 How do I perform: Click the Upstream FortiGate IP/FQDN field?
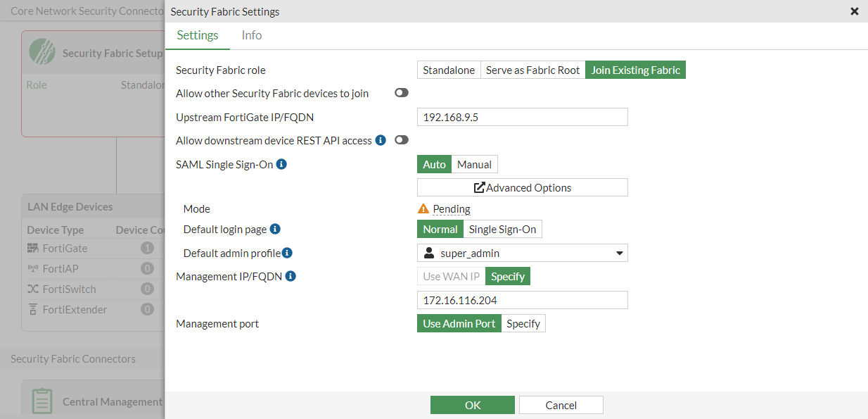tap(522, 117)
